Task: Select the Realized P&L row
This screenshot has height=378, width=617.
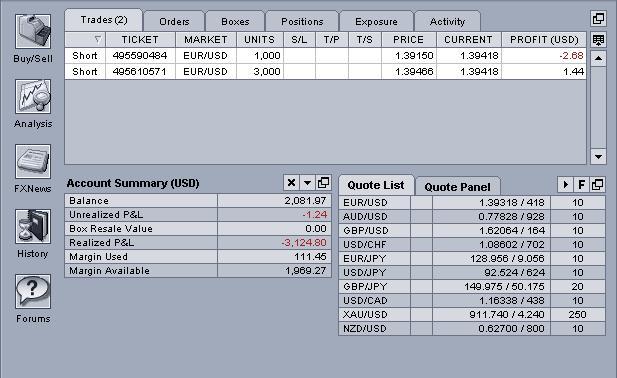Action: [x=198, y=243]
